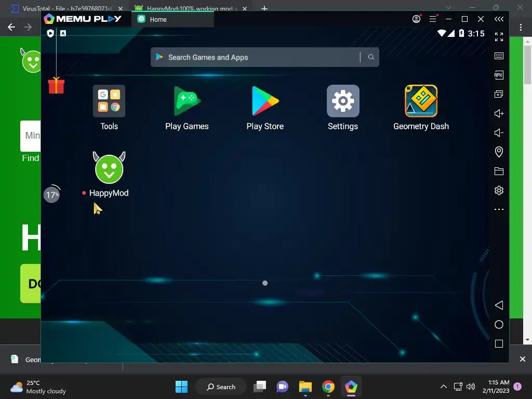Open the shared folder icon in sidebar

coord(499,171)
